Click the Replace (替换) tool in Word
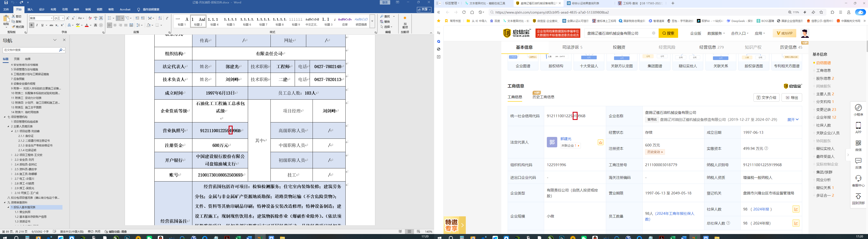The width and height of the screenshot is (868, 239). (385, 22)
